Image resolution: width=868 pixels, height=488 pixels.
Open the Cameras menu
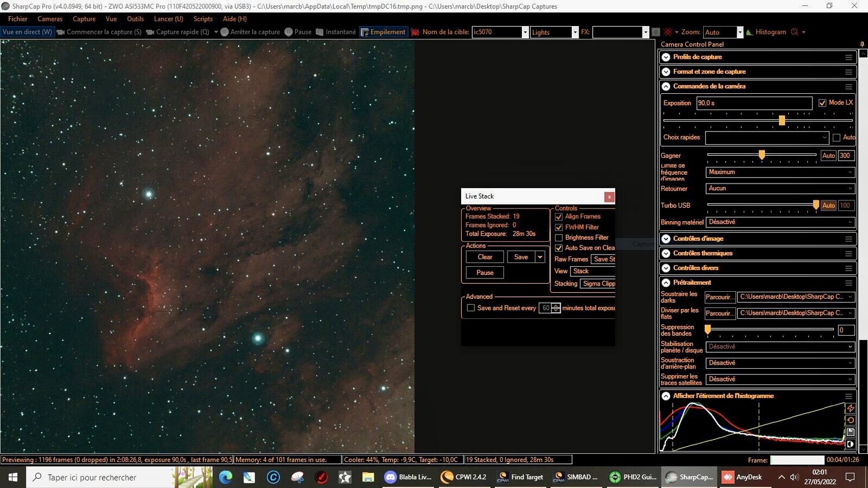click(50, 19)
